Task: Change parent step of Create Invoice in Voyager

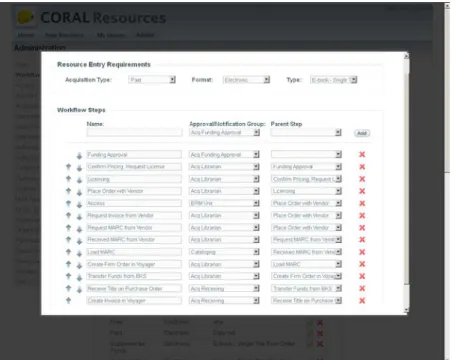Action: (306, 300)
